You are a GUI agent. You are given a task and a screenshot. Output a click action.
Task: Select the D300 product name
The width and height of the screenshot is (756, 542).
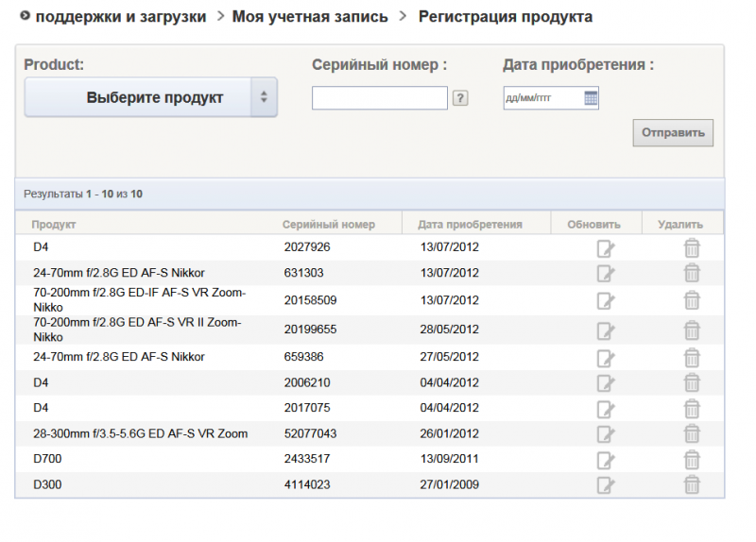(x=47, y=484)
